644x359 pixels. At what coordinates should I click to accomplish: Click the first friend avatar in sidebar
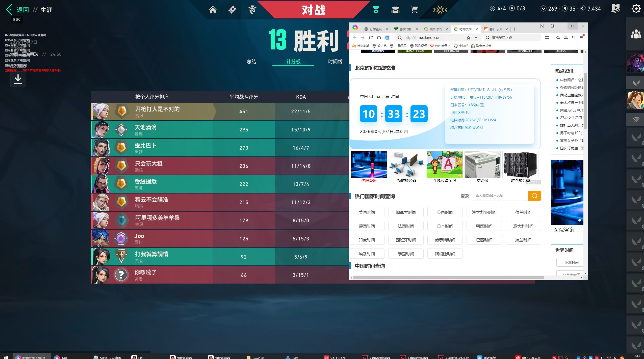coord(635,63)
